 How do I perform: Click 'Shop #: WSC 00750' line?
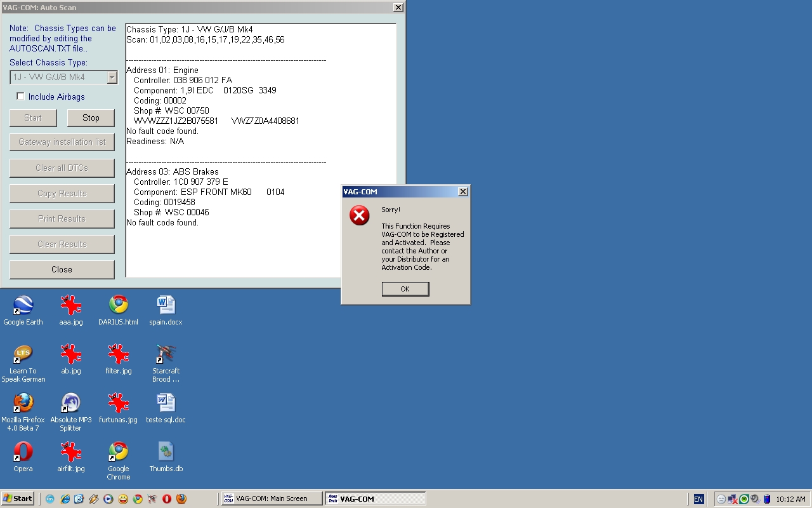click(171, 110)
